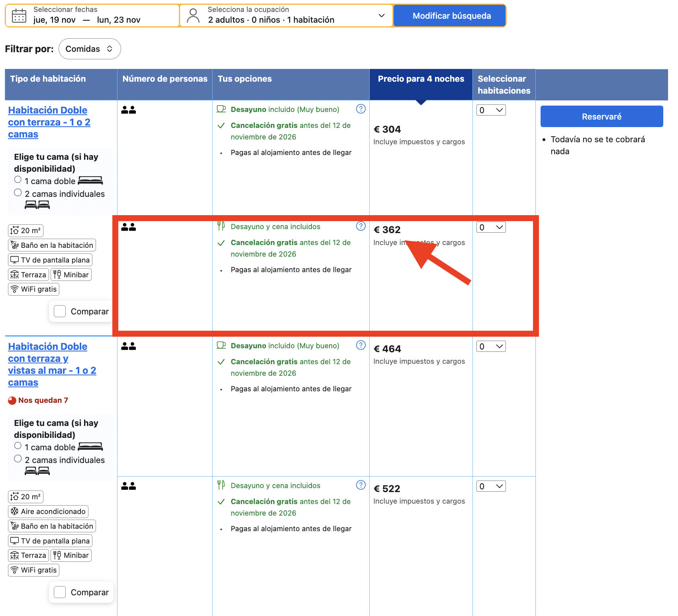Click the snowflake icon on Aire acondicionado
Viewport: 678px width, 616px height.
(15, 511)
